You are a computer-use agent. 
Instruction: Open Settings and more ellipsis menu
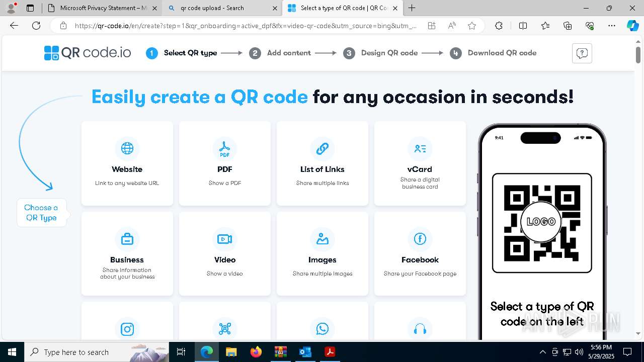[x=612, y=26]
